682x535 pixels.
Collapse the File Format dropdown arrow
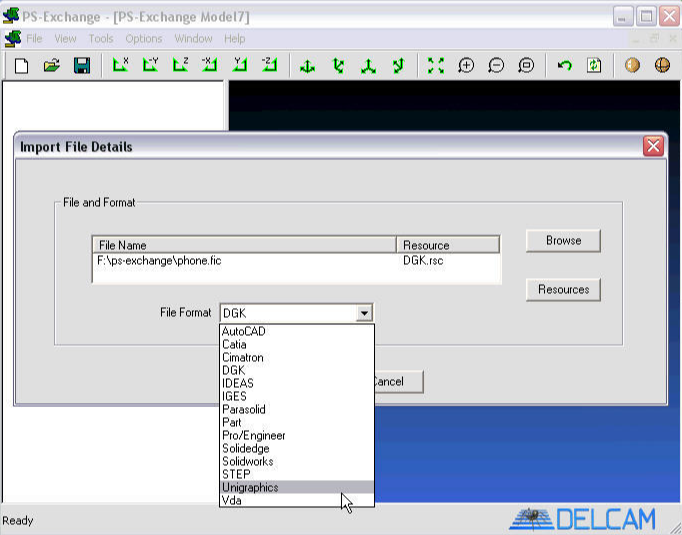pos(364,313)
